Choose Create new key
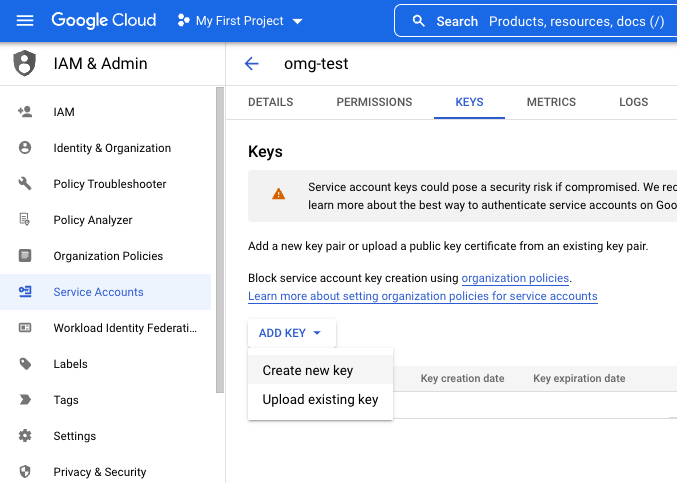The width and height of the screenshot is (677, 483). click(320, 370)
